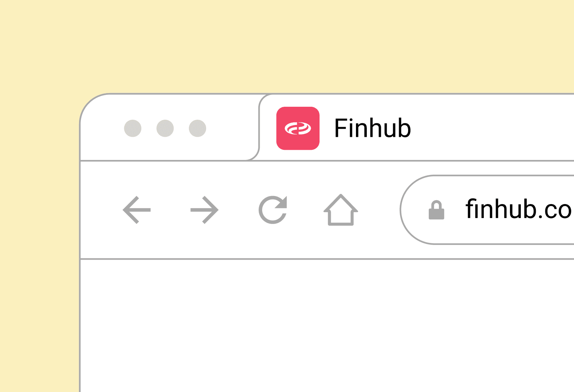Reload the page with the refresh icon
Image resolution: width=574 pixels, height=392 pixels.
pyautogui.click(x=273, y=210)
